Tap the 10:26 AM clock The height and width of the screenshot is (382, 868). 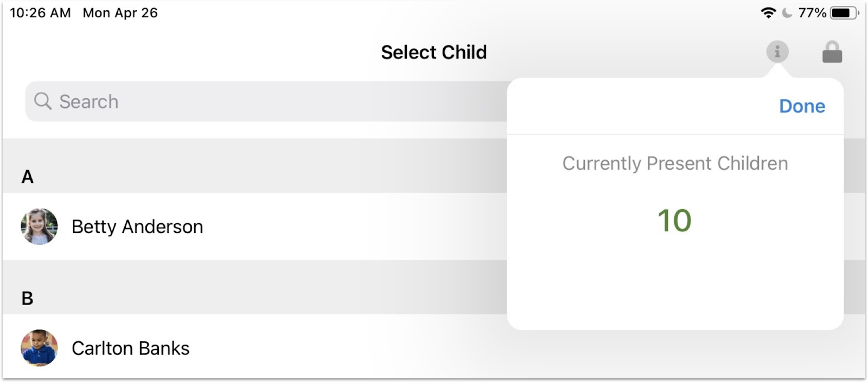coord(40,13)
